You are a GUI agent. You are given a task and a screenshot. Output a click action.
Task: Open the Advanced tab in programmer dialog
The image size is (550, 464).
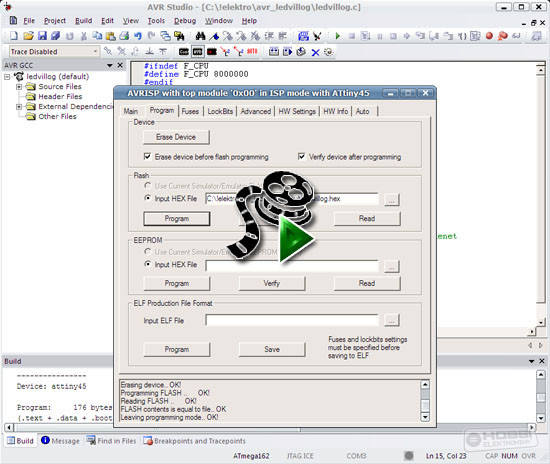point(255,111)
